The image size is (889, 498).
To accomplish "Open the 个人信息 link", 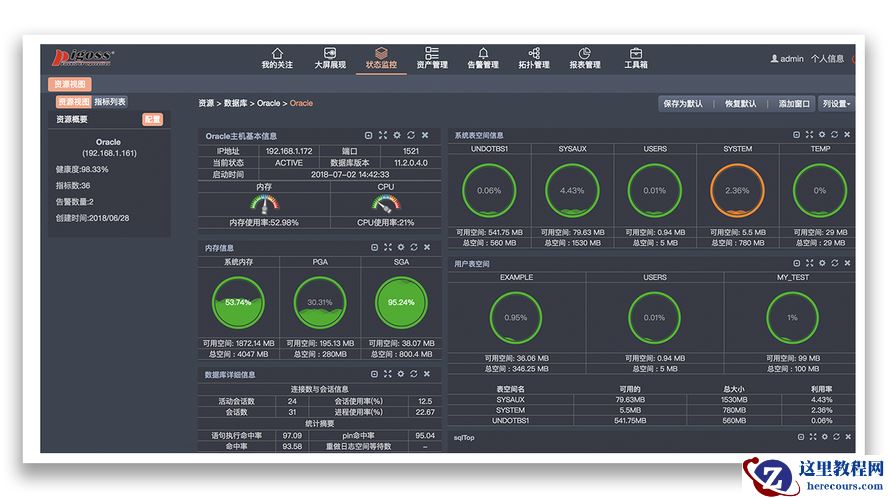I will click(x=827, y=58).
